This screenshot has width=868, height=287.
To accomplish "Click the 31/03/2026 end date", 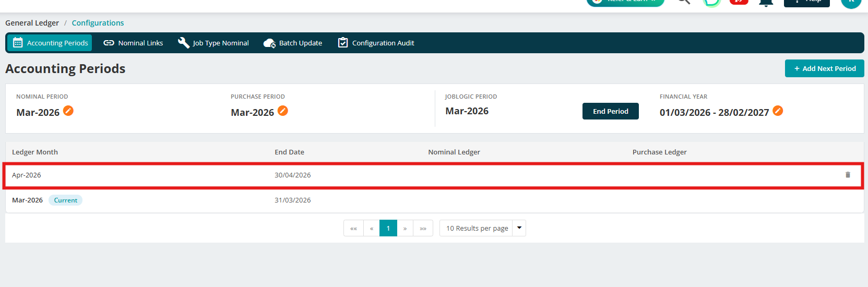I will [x=293, y=200].
